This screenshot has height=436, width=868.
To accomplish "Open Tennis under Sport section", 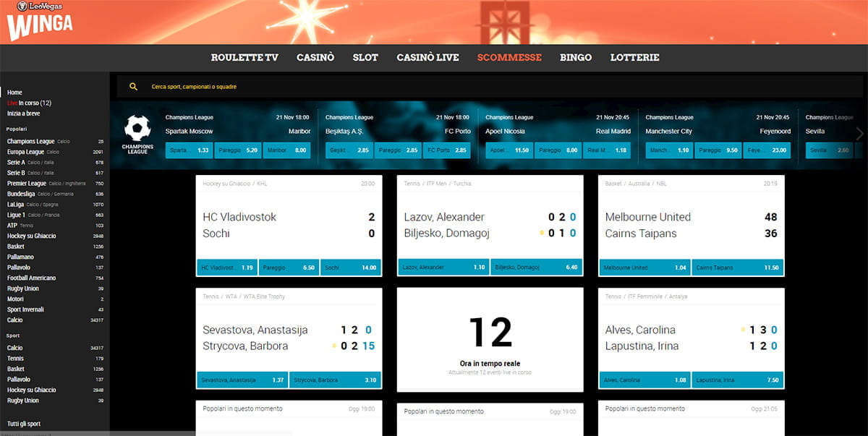I will click(x=55, y=359).
